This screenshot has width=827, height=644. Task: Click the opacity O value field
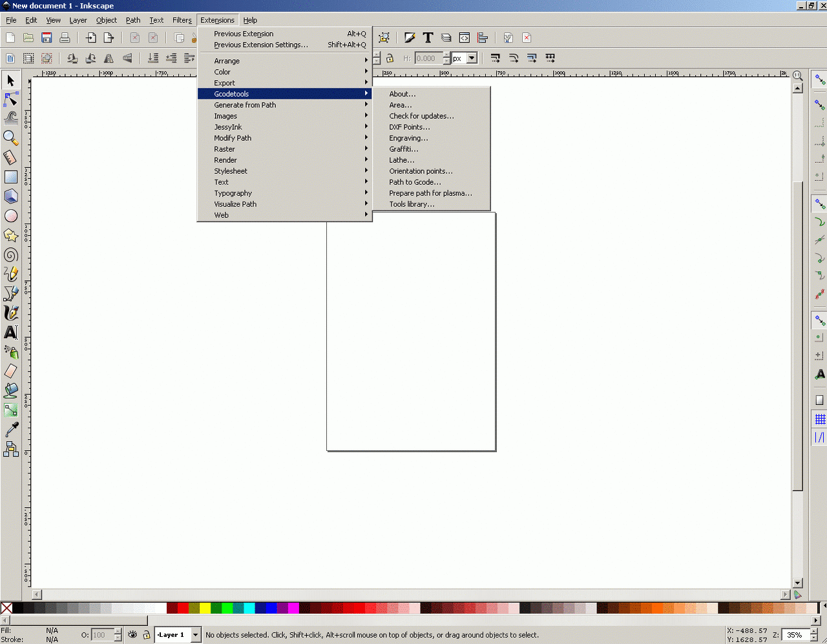coord(101,635)
